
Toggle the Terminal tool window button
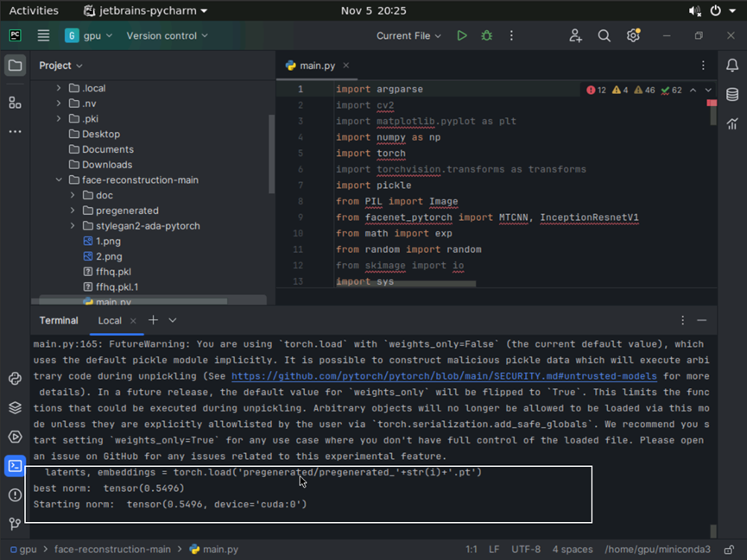(15, 466)
